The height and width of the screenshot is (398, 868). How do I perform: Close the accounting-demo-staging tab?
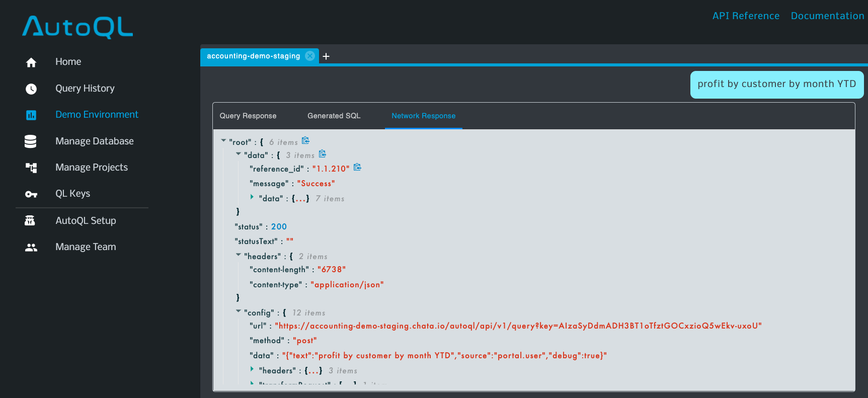310,56
